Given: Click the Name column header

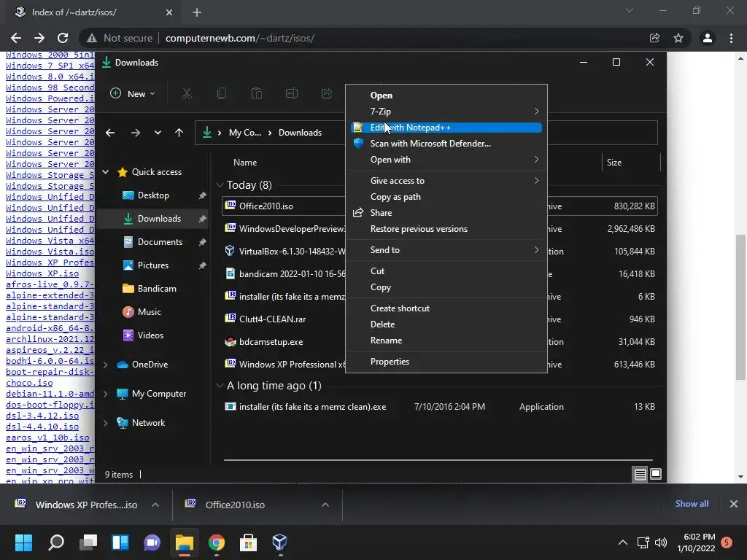Looking at the screenshot, I should pos(245,163).
